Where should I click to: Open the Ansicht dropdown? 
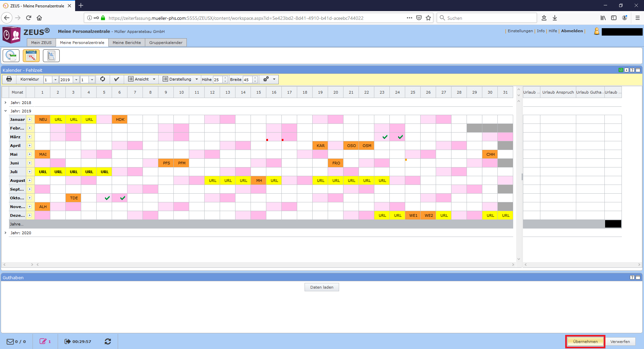click(x=142, y=79)
